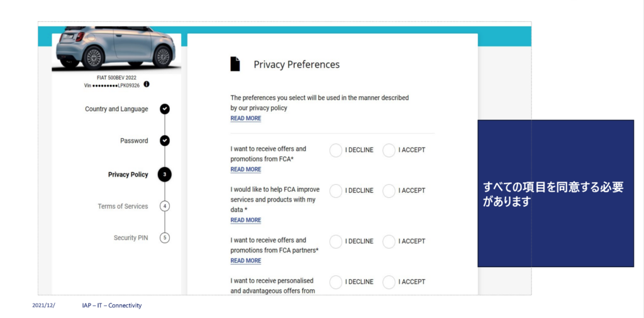Select the Country and Language checkmark step
The width and height of the screenshot is (644, 318).
(165, 109)
